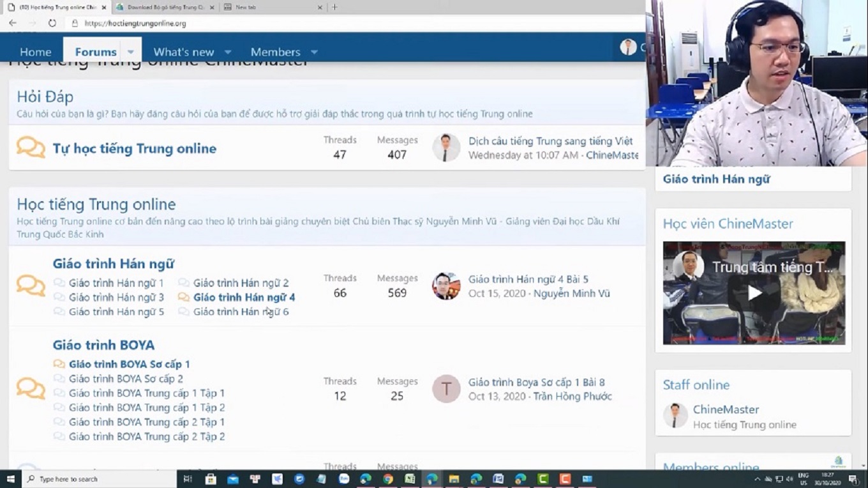Screen dimensions: 868x488
Task: Open the Windows Start menu
Action: point(11,478)
